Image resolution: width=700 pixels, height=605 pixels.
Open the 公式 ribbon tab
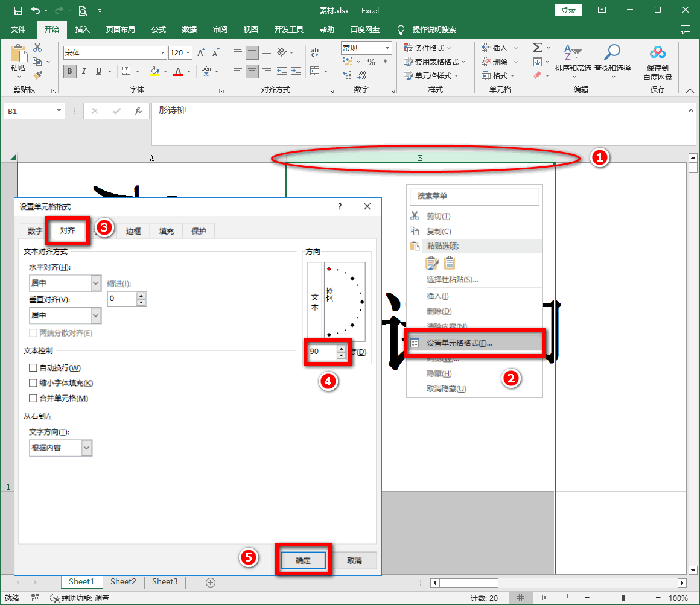[159, 30]
